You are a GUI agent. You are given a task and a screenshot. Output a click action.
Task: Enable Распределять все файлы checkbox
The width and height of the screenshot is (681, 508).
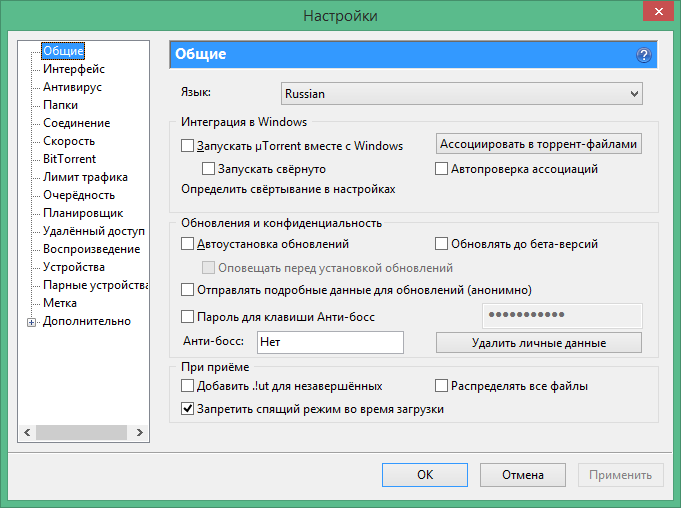(441, 386)
